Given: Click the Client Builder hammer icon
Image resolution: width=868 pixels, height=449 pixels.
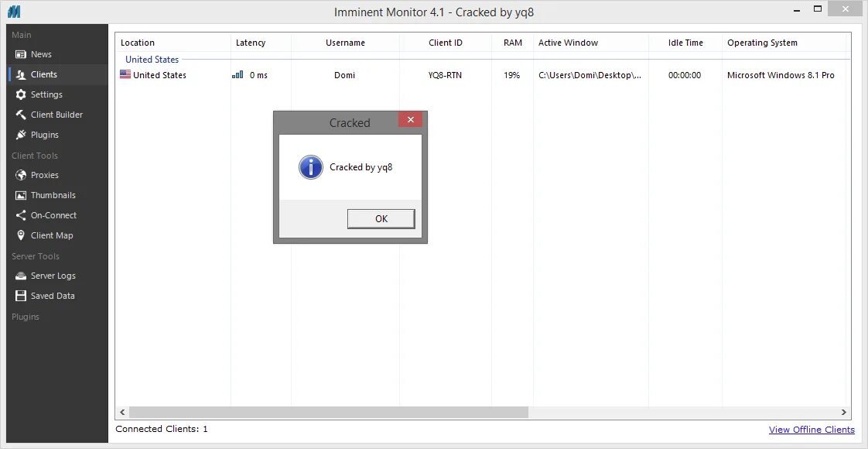Looking at the screenshot, I should [x=21, y=115].
